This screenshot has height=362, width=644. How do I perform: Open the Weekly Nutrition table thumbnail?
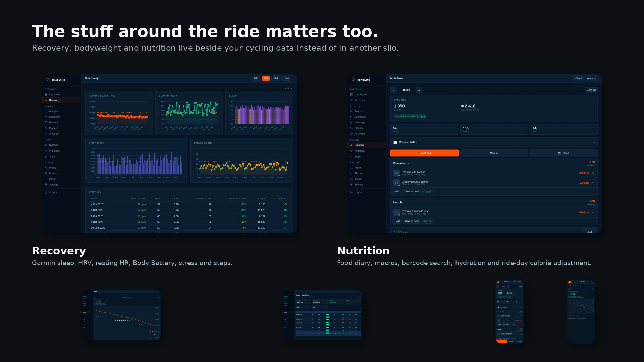tap(322, 315)
